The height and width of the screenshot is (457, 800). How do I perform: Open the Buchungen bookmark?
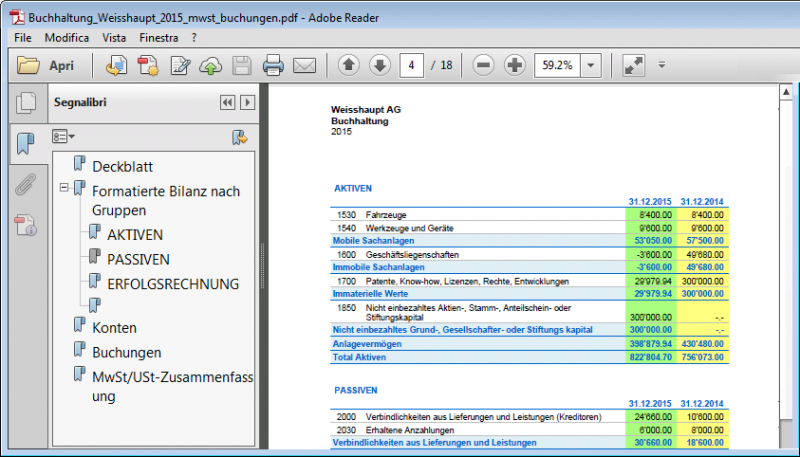127,352
